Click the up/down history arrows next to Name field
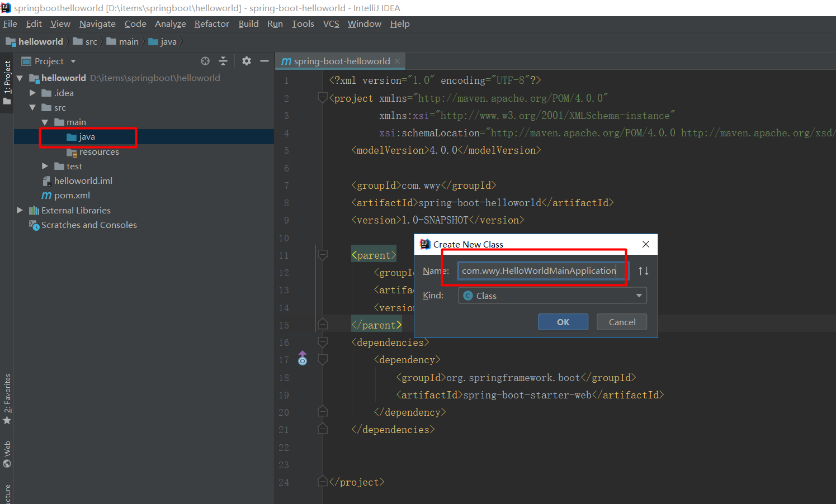This screenshot has width=836, height=504. pos(644,270)
